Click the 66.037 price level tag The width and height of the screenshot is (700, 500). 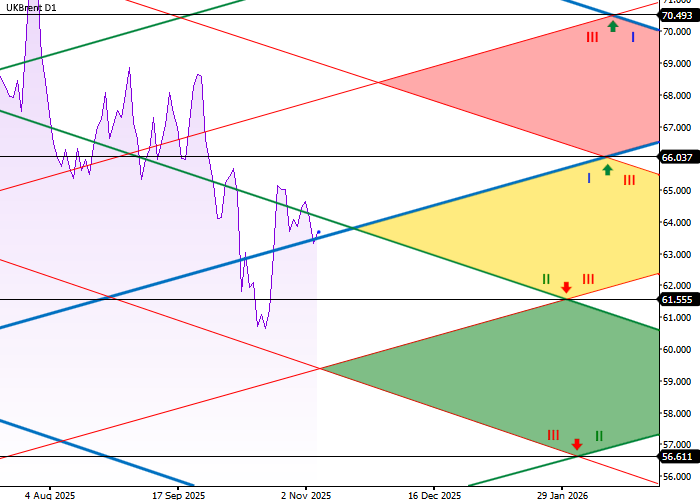[677, 157]
